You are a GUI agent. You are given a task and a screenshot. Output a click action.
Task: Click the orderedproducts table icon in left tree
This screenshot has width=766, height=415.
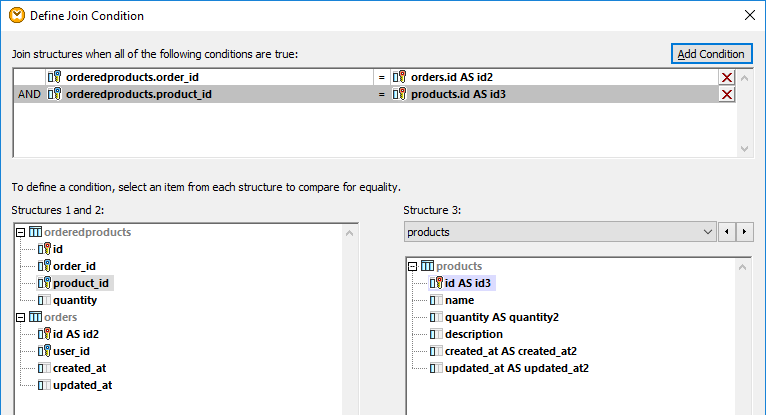click(36, 232)
